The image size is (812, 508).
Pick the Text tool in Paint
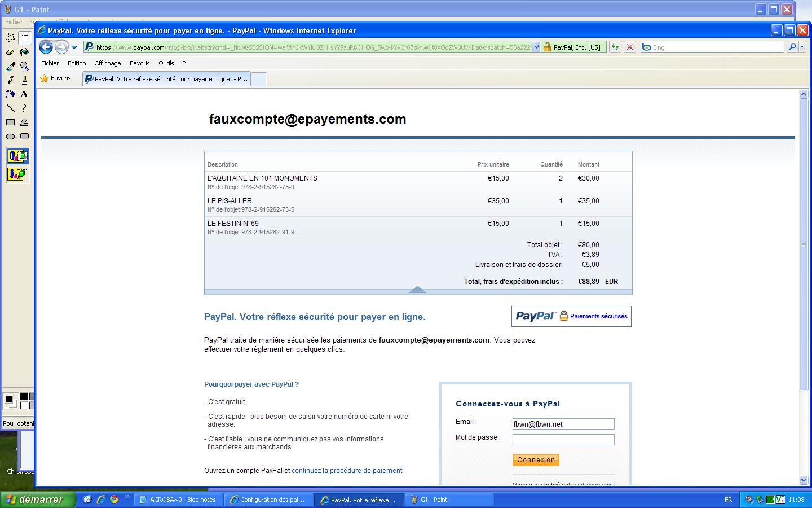[x=25, y=94]
